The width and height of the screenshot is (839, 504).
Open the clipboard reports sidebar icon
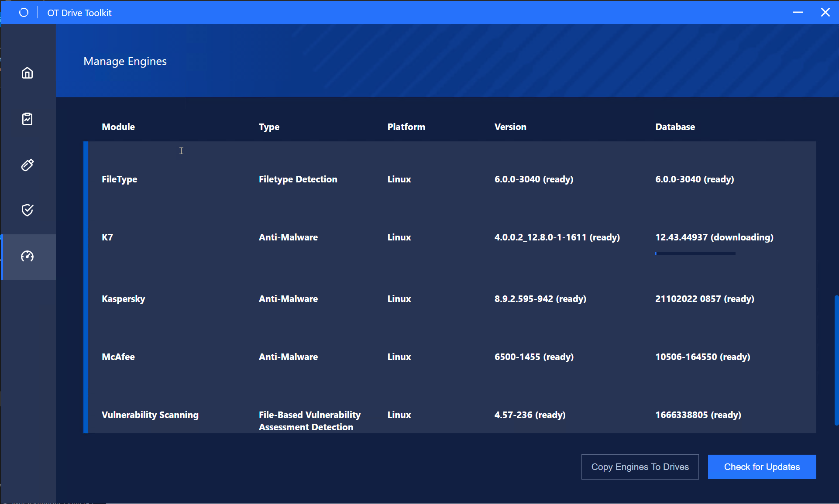28,119
